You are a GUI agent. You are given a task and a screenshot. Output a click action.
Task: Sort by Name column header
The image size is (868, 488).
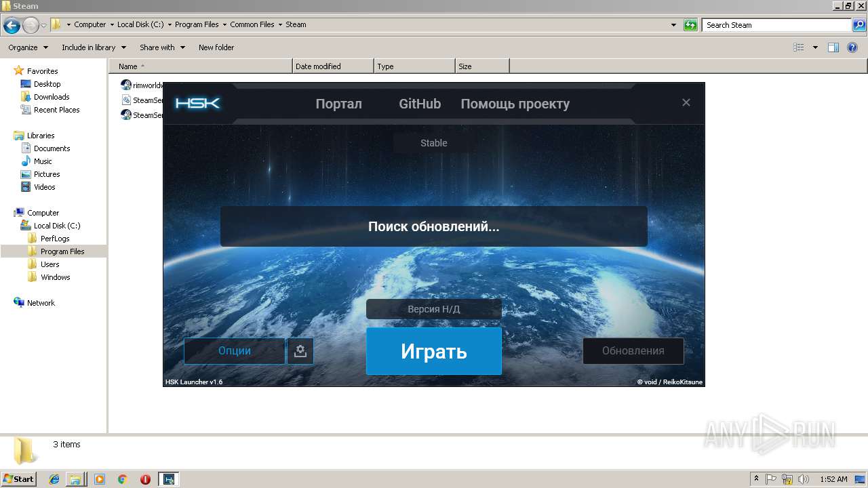[201, 66]
